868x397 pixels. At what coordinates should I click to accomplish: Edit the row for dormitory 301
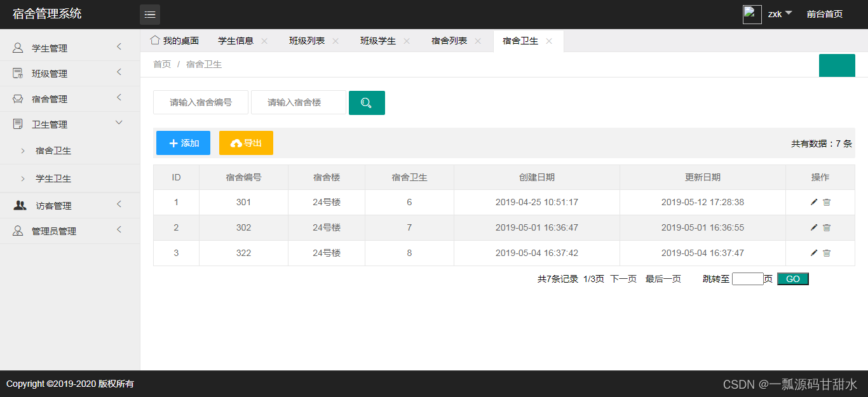pos(814,202)
